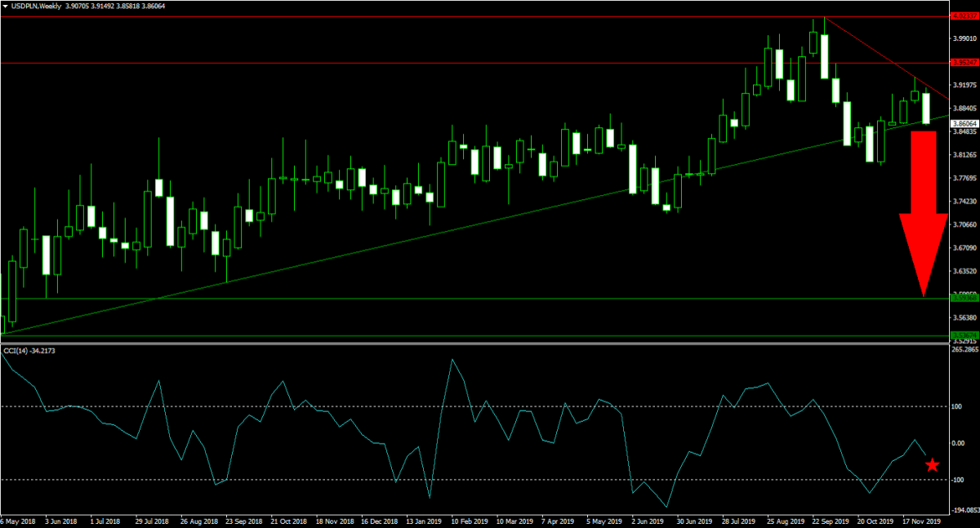This screenshot has height=528, width=980.
Task: Click the 2 Jun 2019 date label
Action: point(645,519)
